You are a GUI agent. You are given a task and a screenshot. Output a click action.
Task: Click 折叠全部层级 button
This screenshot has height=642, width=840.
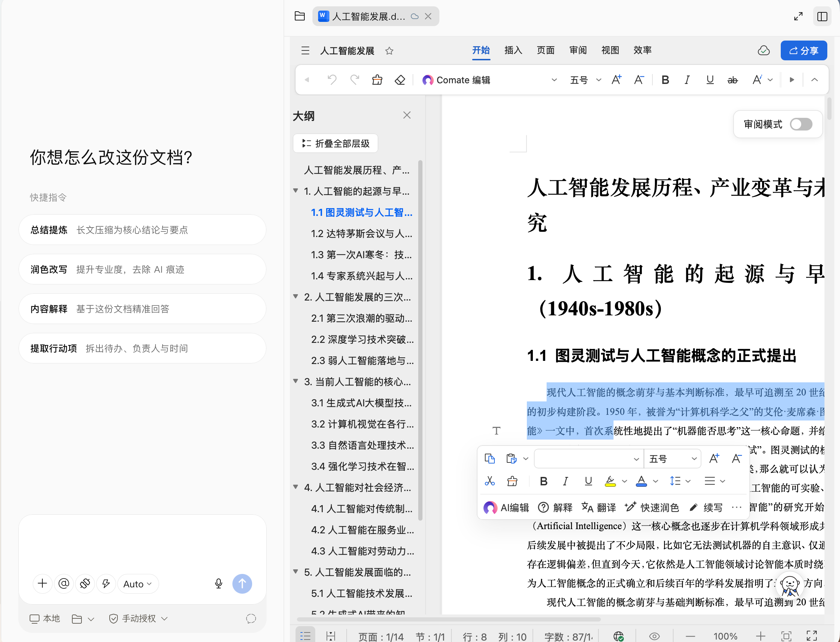(x=335, y=143)
